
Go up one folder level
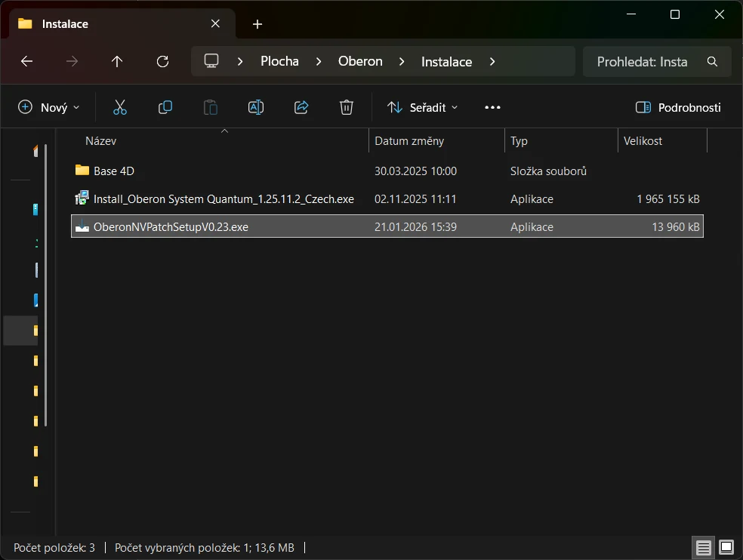point(117,62)
